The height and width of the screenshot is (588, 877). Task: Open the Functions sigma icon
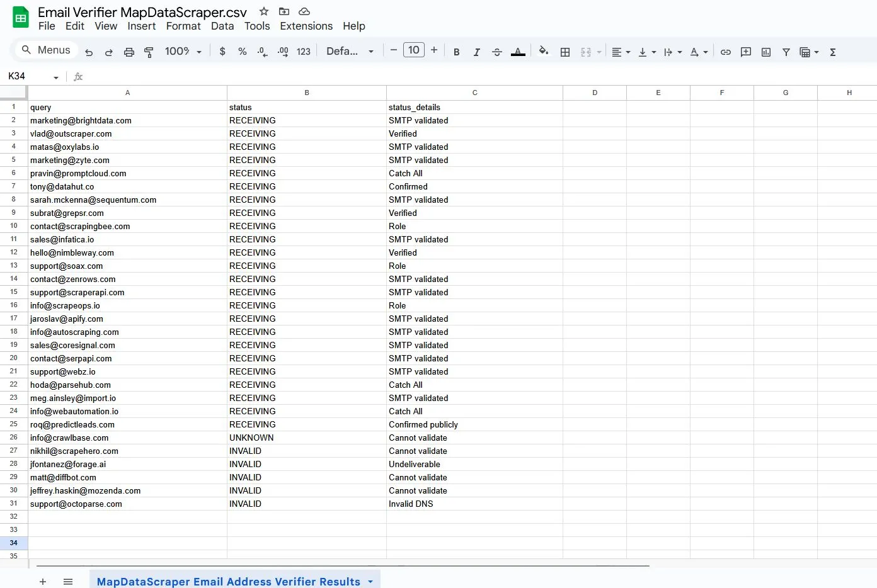pos(833,52)
